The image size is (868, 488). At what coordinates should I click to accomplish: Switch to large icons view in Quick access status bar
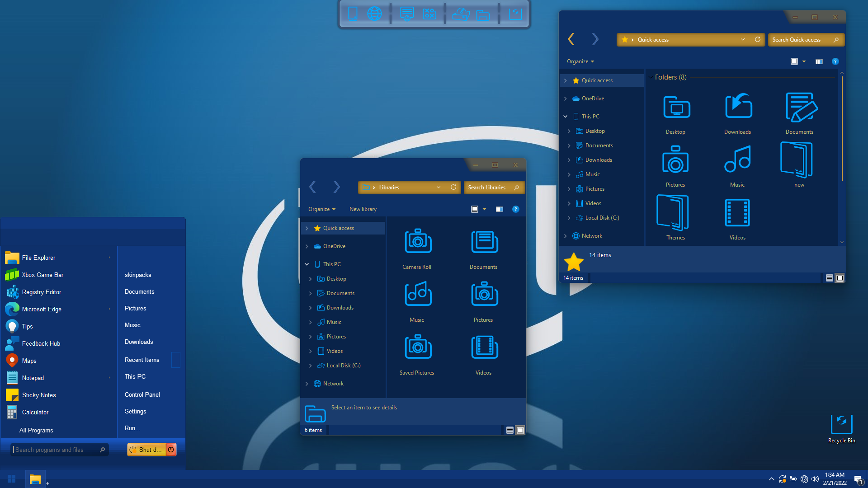click(840, 278)
